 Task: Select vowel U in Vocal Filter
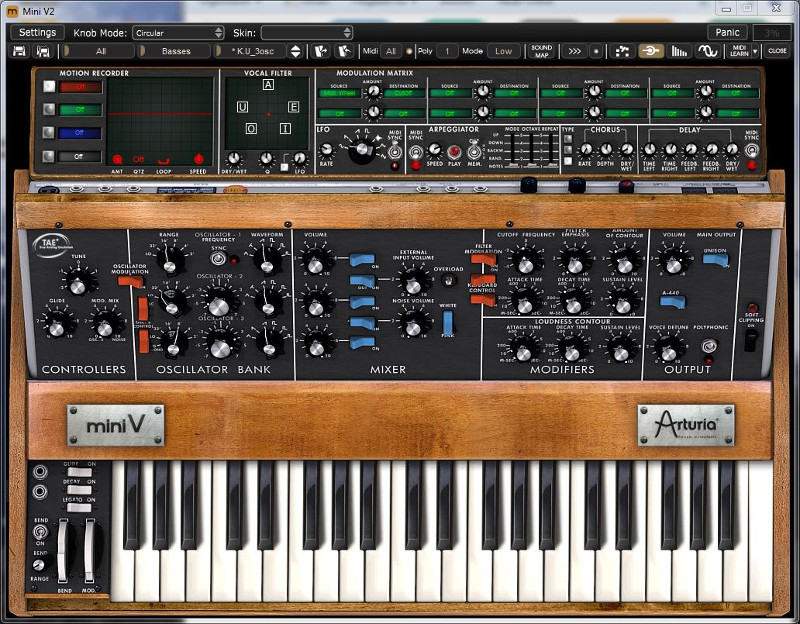point(242,107)
